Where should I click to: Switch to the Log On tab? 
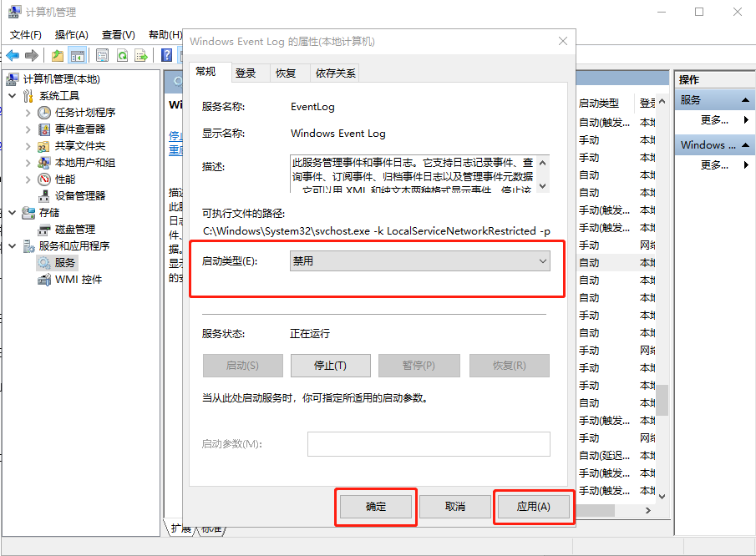point(246,73)
